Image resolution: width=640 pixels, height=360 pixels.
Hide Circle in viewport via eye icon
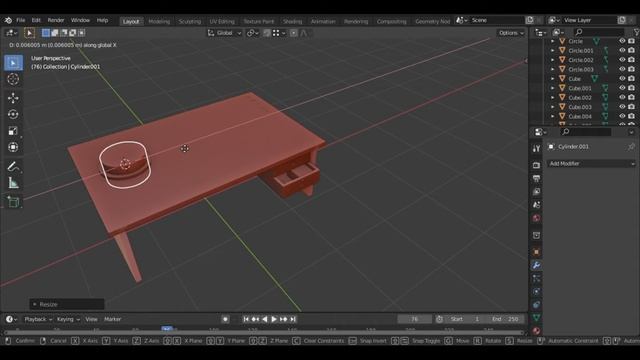622,41
